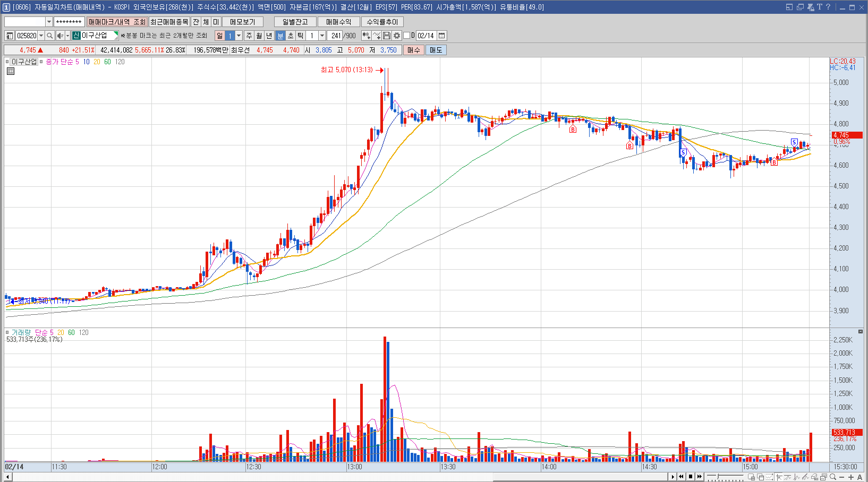The width and height of the screenshot is (868, 482).
Task: Click the minute interval value field 1
Action: point(312,36)
